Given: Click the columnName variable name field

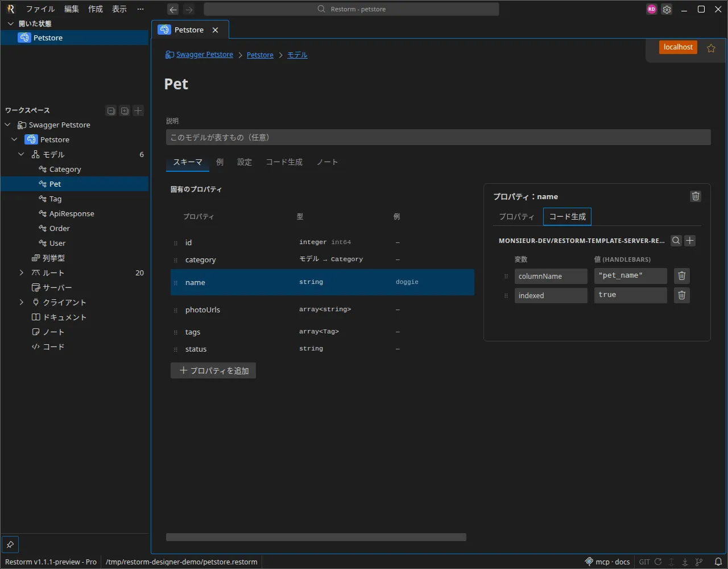Looking at the screenshot, I should click(x=551, y=277).
